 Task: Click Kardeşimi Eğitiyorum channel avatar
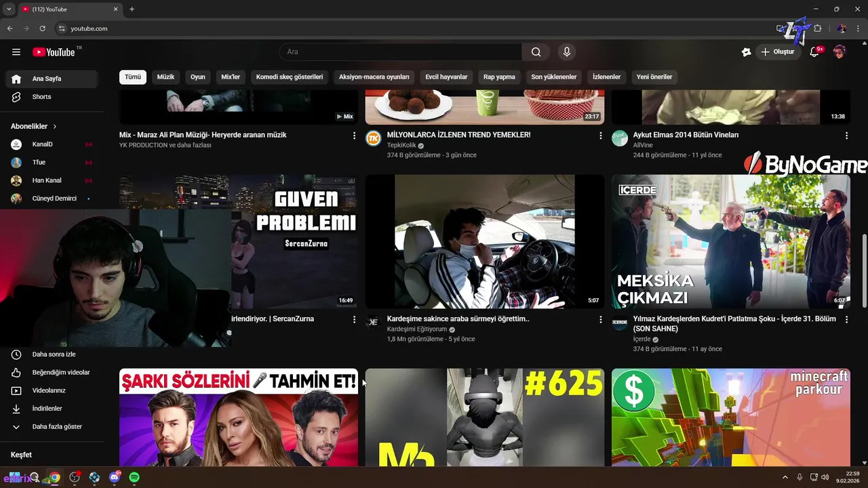point(374,322)
